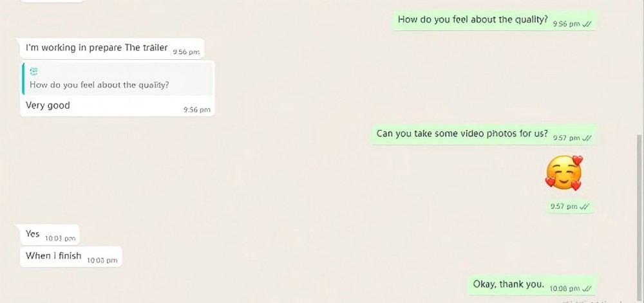Viewport: 644px width, 303px height.
Task: Click the ticks beside 'Can you take some video photos'
Action: pyautogui.click(x=587, y=138)
